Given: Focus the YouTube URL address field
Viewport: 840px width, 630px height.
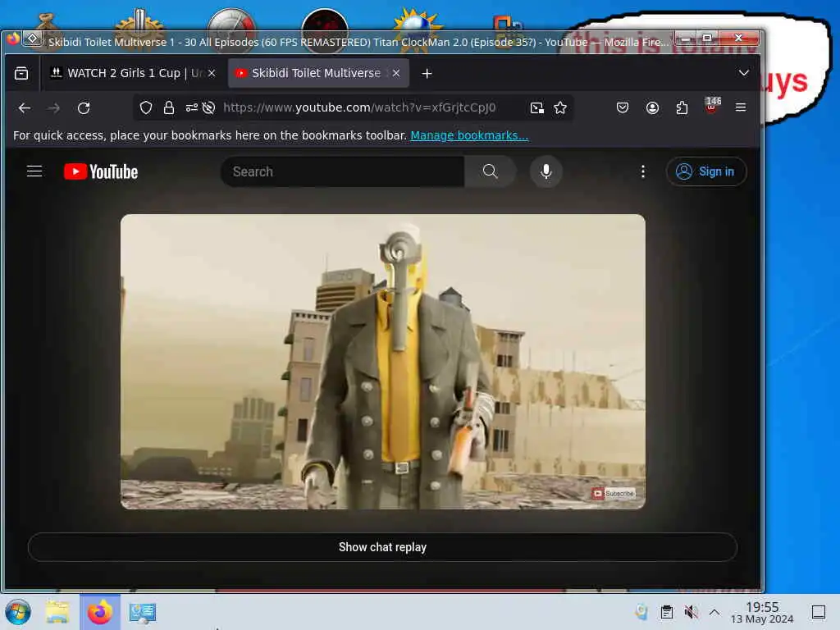Looking at the screenshot, I should point(359,107).
